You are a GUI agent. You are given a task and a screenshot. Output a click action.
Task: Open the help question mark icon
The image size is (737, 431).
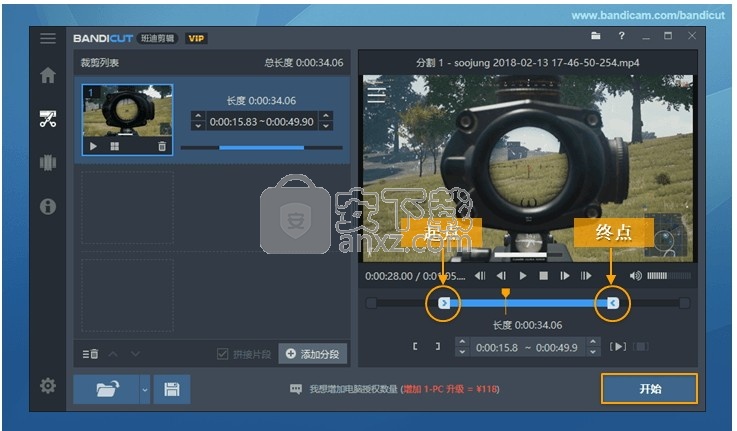point(621,36)
